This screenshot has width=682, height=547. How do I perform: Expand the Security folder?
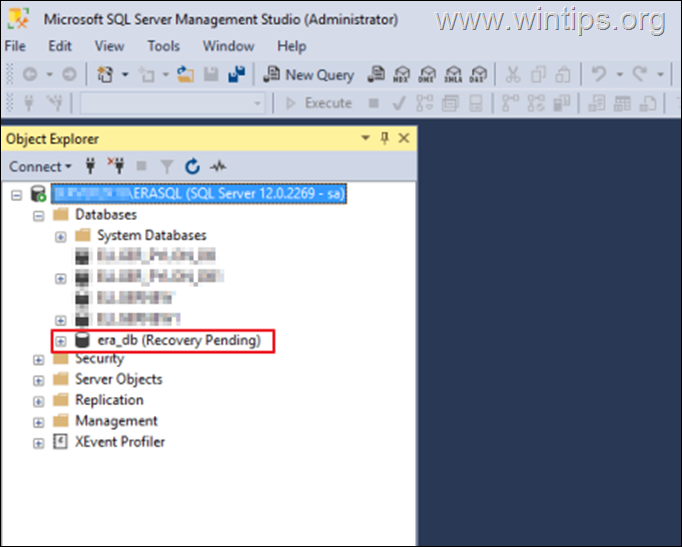(x=39, y=360)
